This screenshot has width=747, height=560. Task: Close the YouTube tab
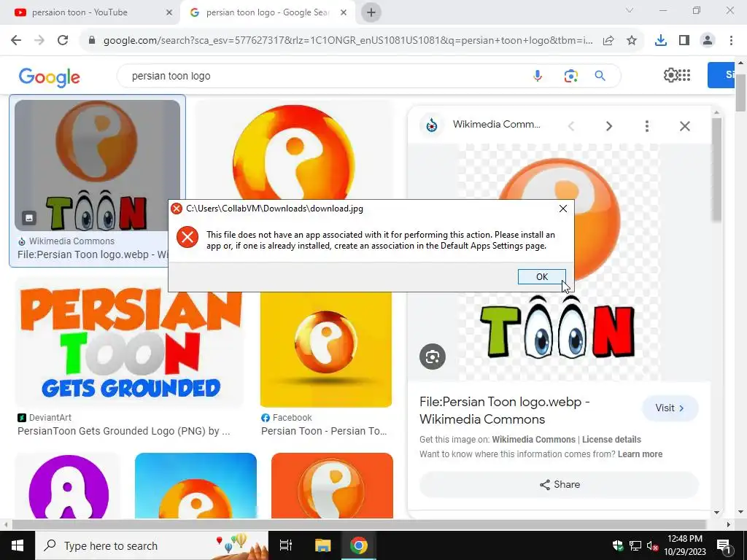click(169, 13)
